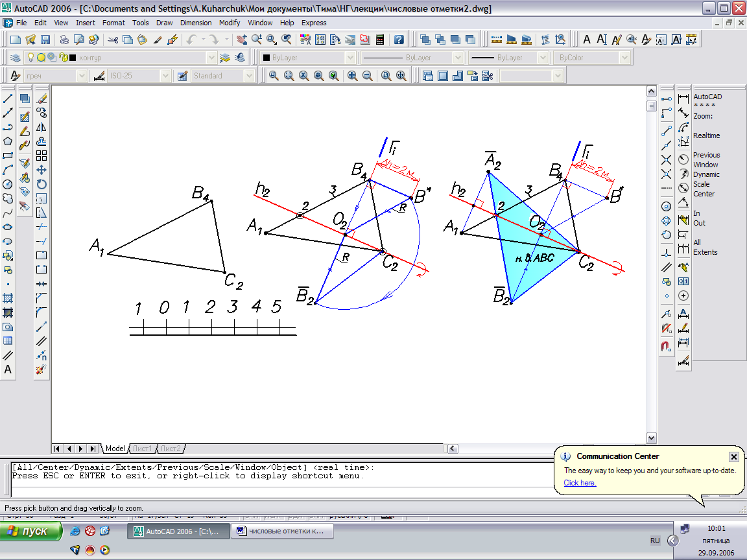This screenshot has height=560, width=747.
Task: Open the Layer Properties Manager icon
Action: 16,58
